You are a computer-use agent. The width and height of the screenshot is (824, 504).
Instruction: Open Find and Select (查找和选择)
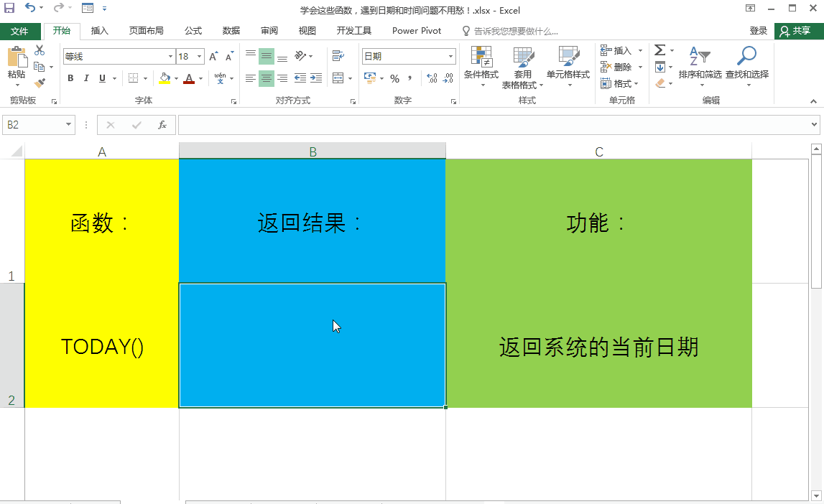[746, 67]
